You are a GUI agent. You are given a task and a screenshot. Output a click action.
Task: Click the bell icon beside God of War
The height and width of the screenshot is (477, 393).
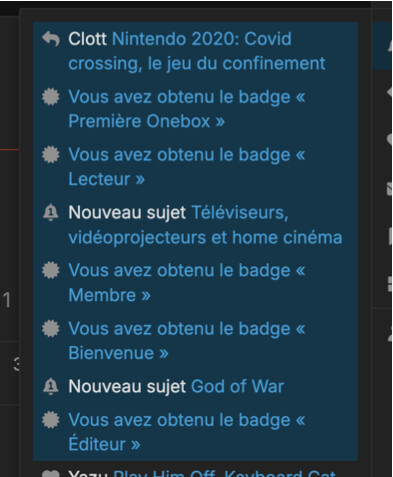(51, 387)
